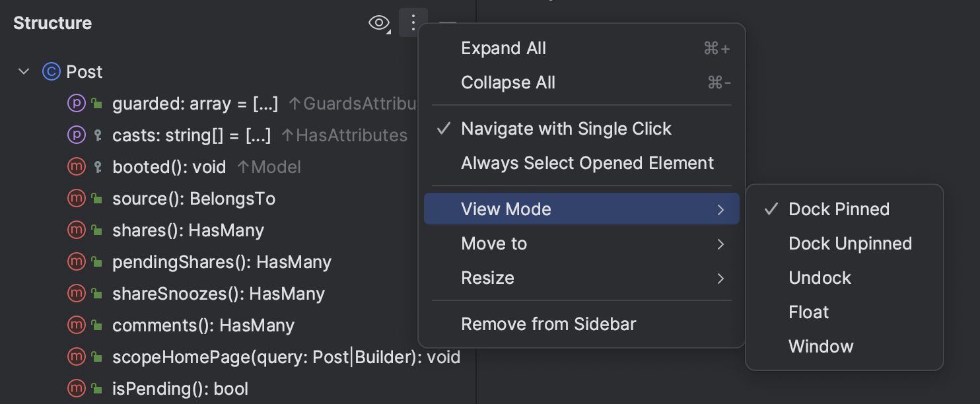Click the property icon beside guarded
This screenshot has height=404, width=980.
pos(77,104)
